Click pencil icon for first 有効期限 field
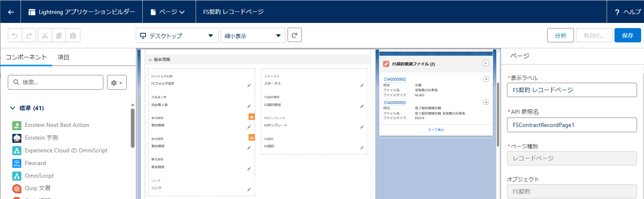644x199 pixels. pyautogui.click(x=249, y=127)
